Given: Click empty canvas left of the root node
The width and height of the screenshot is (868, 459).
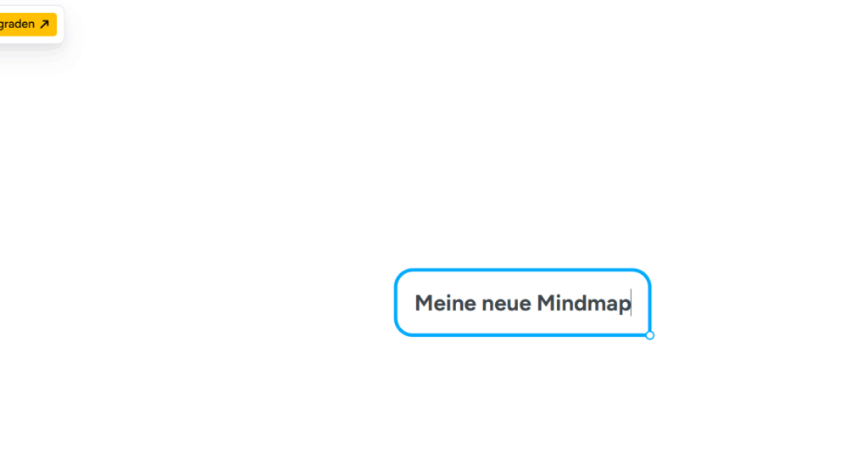Looking at the screenshot, I should tap(221, 303).
